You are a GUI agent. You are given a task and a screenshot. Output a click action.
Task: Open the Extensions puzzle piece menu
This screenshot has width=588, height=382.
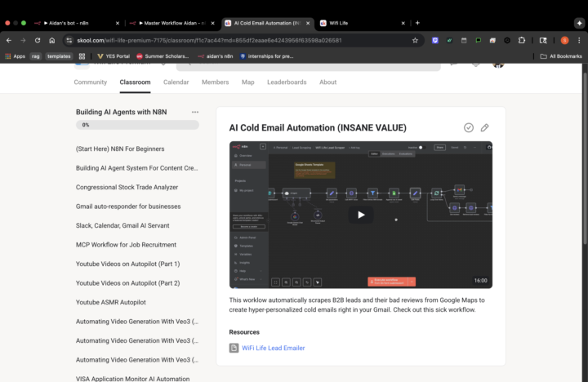[522, 41]
